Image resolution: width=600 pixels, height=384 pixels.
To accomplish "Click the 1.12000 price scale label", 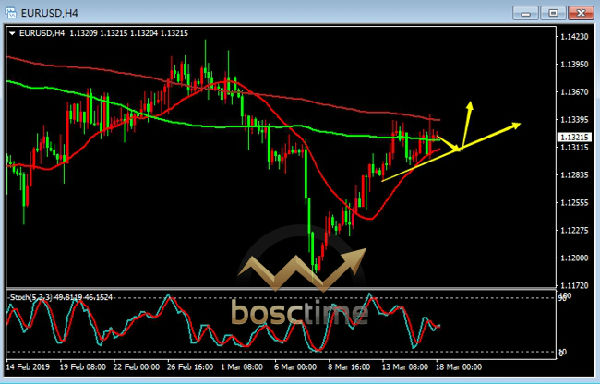I will pyautogui.click(x=574, y=258).
